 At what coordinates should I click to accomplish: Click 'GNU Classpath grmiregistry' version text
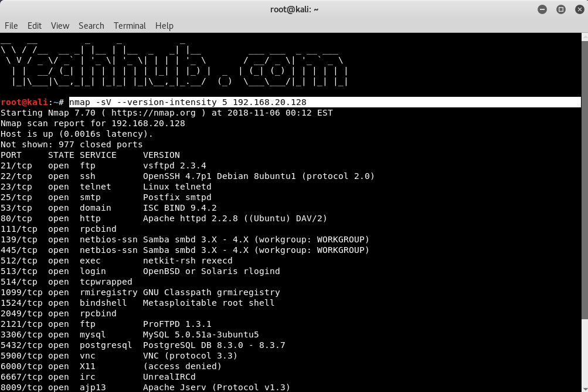click(212, 292)
